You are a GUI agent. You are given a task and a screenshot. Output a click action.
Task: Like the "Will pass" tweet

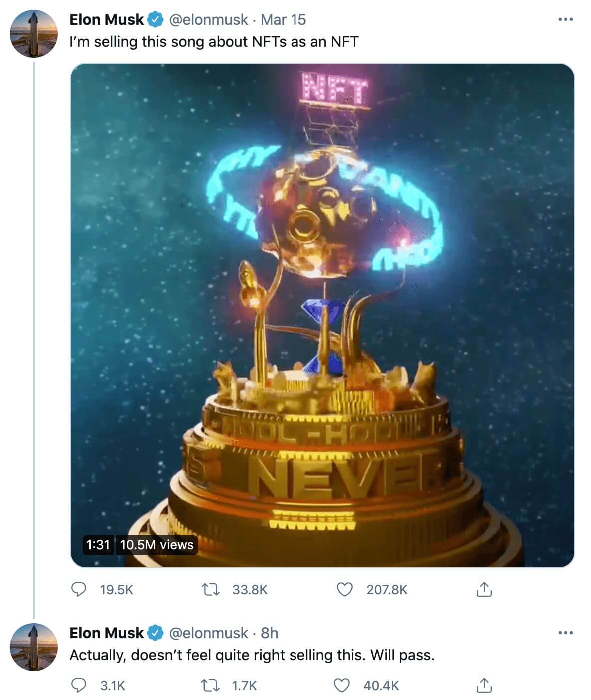point(342,686)
